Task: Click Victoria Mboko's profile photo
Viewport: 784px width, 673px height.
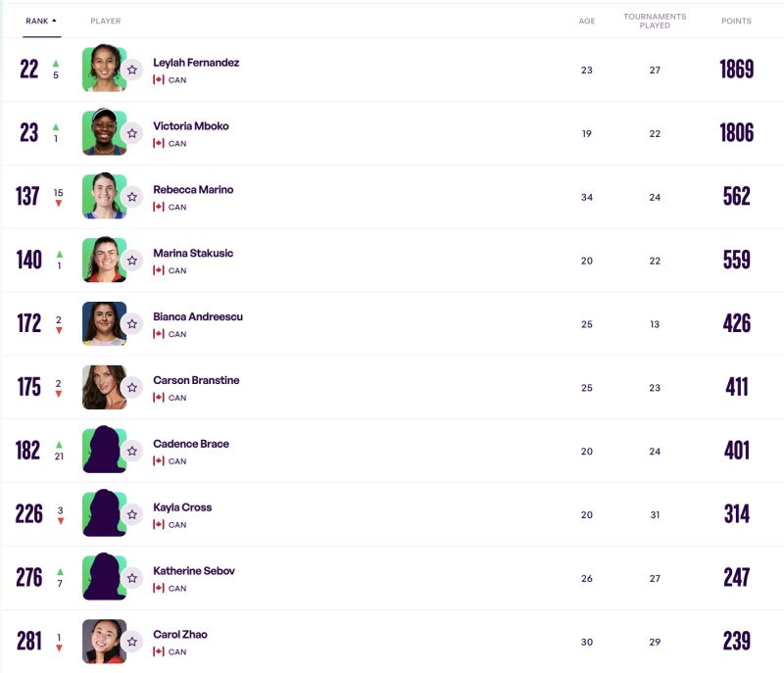Action: [103, 132]
